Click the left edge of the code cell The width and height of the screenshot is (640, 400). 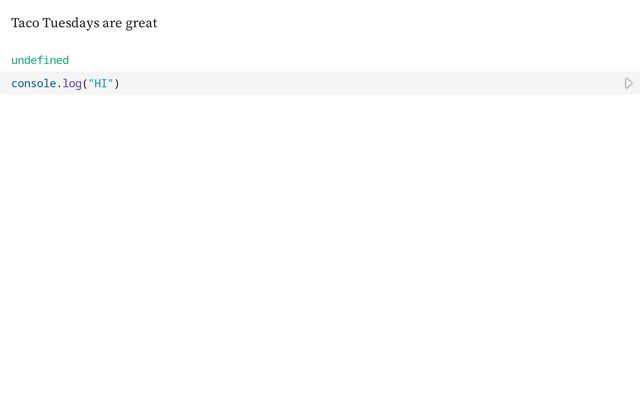click(4, 83)
